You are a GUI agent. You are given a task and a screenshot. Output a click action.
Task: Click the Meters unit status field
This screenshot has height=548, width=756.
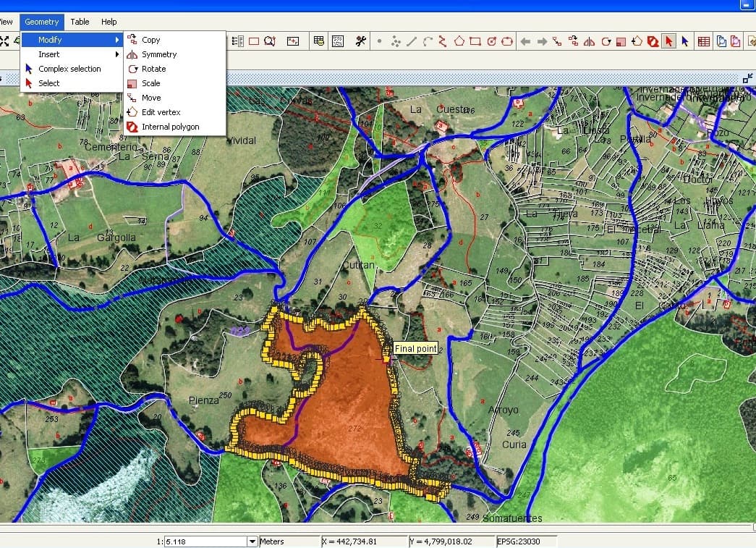click(x=289, y=541)
